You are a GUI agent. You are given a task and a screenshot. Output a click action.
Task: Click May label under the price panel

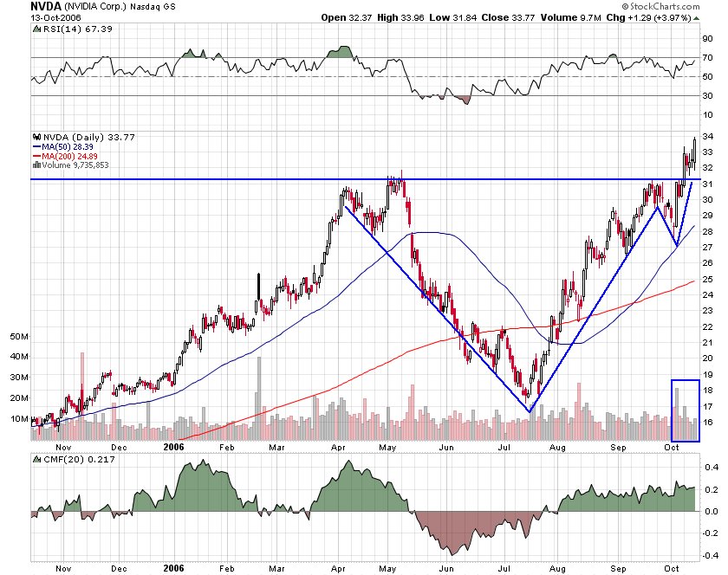(x=387, y=448)
